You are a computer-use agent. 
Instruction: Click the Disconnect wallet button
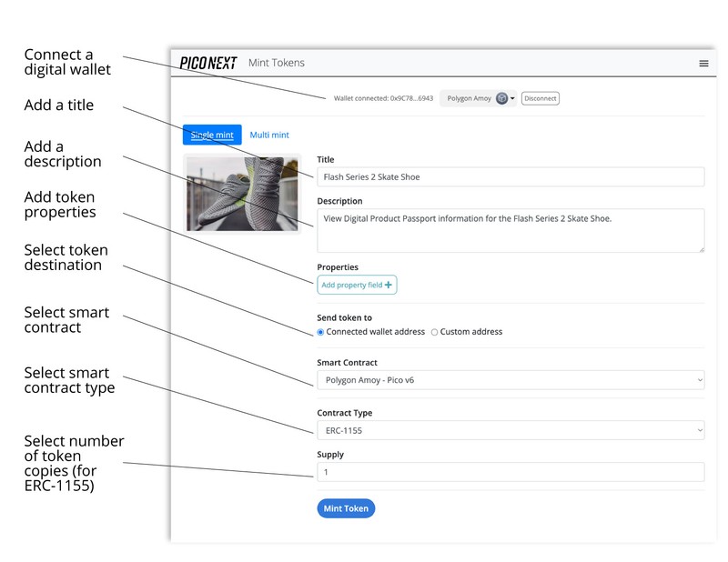pyautogui.click(x=540, y=98)
